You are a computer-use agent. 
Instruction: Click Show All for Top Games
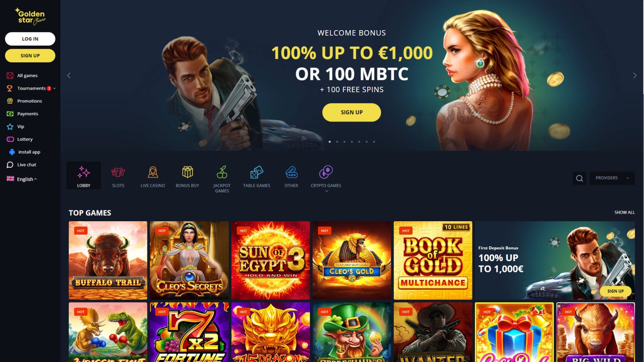tap(624, 212)
